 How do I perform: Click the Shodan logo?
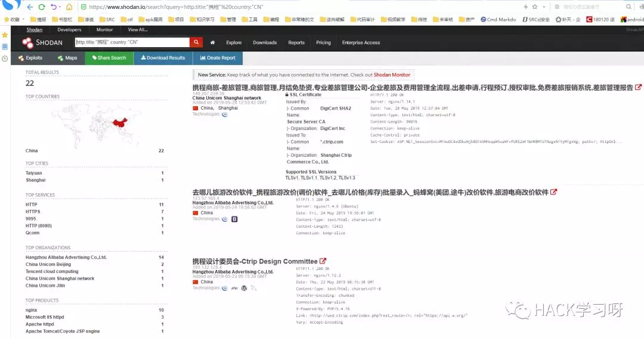pyautogui.click(x=42, y=42)
